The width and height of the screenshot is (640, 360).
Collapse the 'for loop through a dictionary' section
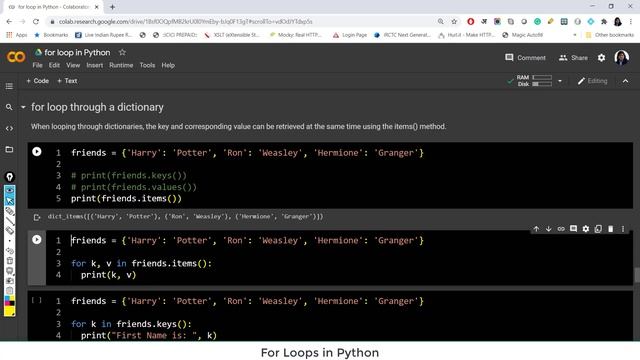click(x=23, y=107)
